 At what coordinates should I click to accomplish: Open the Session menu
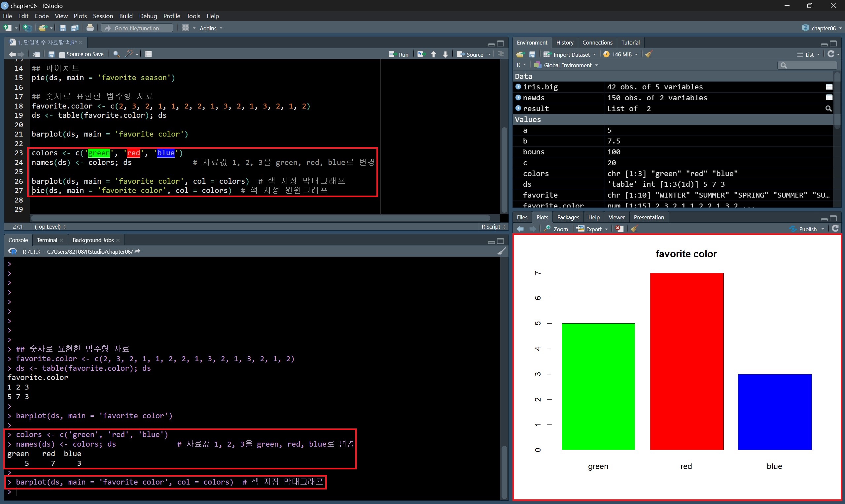(103, 16)
